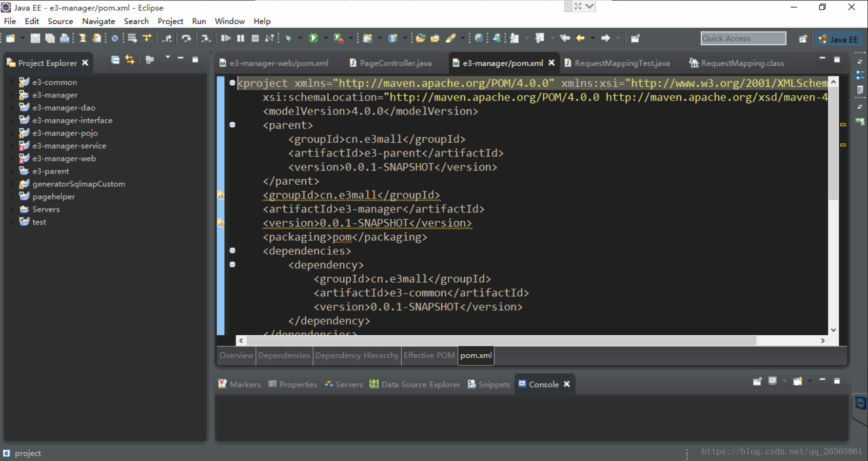Click the green Run button icon

(x=314, y=38)
